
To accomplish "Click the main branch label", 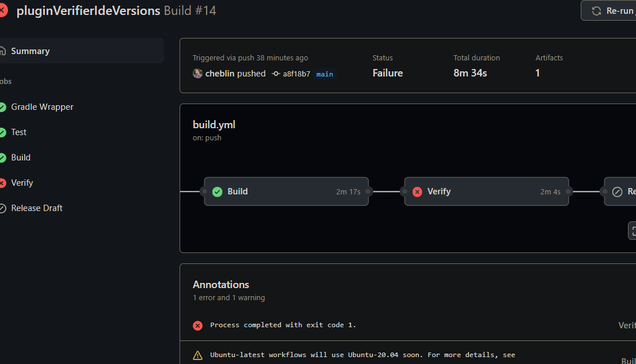I will pos(324,74).
